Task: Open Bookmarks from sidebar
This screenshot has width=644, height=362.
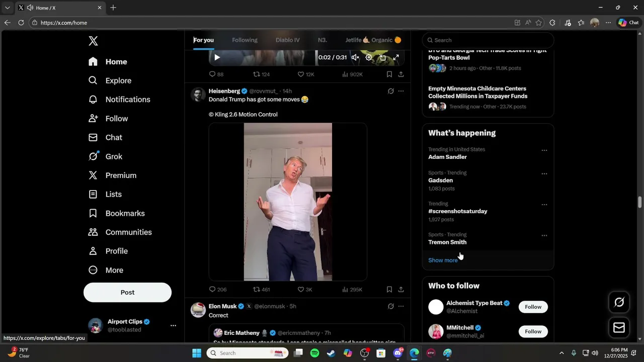Action: coord(116,213)
